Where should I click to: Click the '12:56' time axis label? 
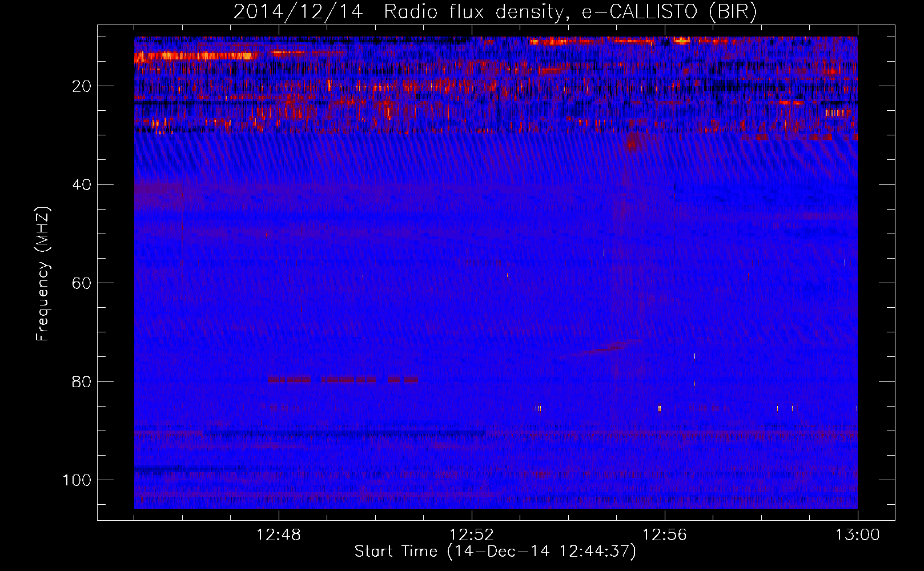(665, 535)
